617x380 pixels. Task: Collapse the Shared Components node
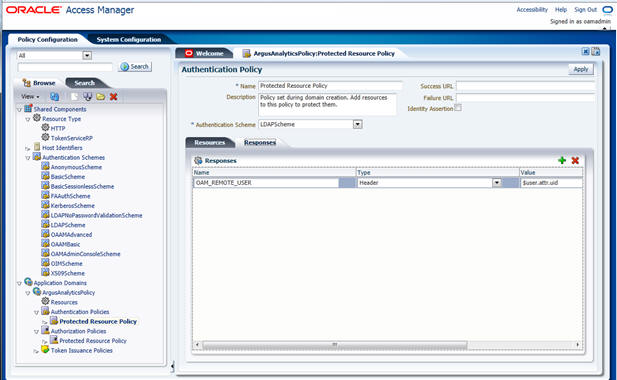click(19, 110)
